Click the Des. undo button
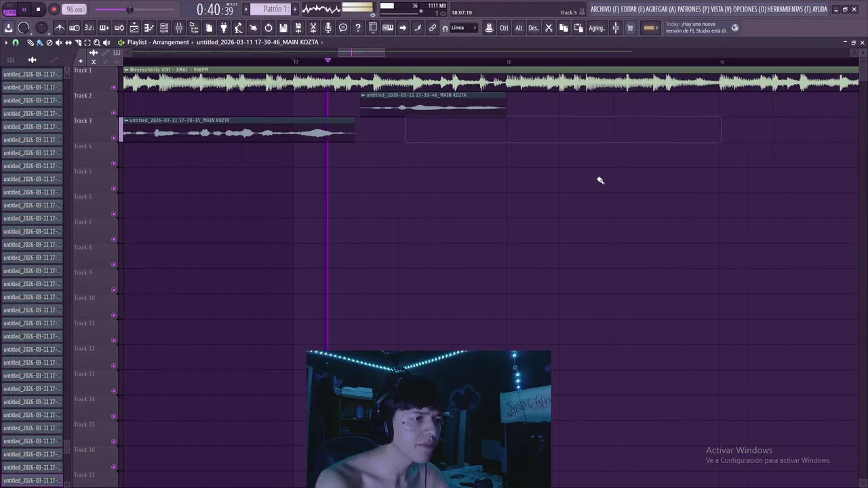 point(534,28)
